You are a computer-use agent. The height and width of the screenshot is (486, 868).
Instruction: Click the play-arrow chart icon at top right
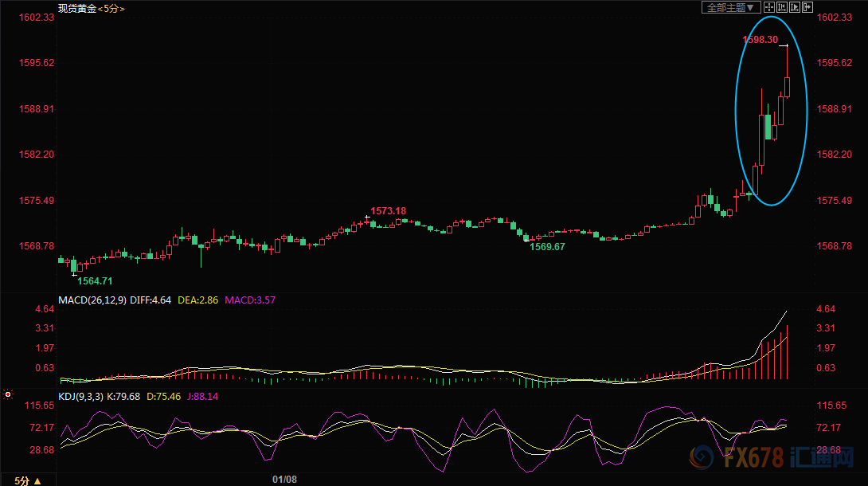794,7
